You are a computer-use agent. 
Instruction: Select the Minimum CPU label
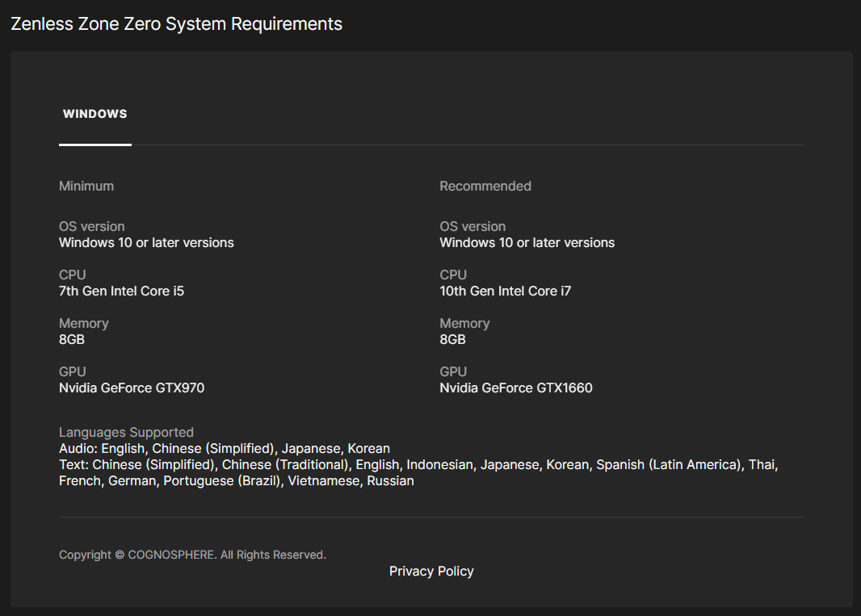click(72, 274)
